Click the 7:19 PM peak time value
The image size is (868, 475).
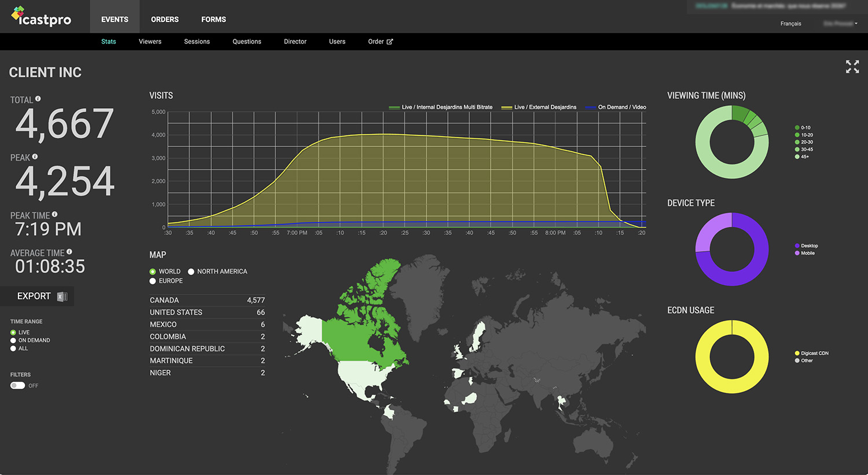pos(48,229)
